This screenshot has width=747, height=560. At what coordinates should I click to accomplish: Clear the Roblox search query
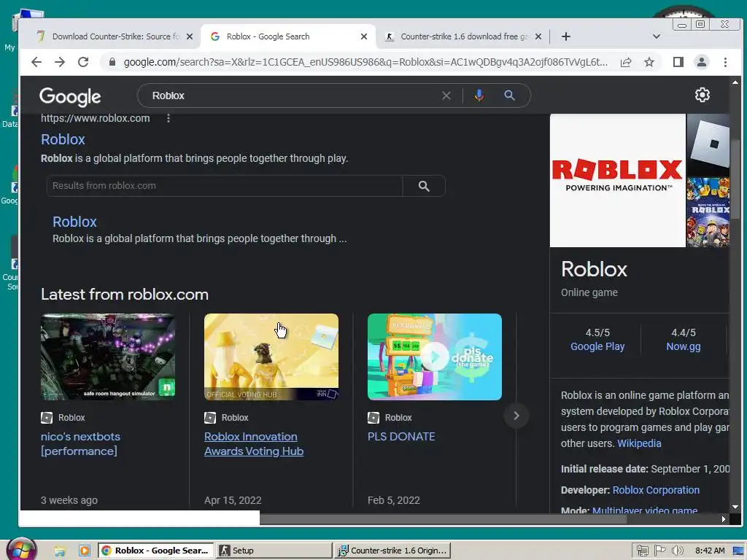point(446,96)
